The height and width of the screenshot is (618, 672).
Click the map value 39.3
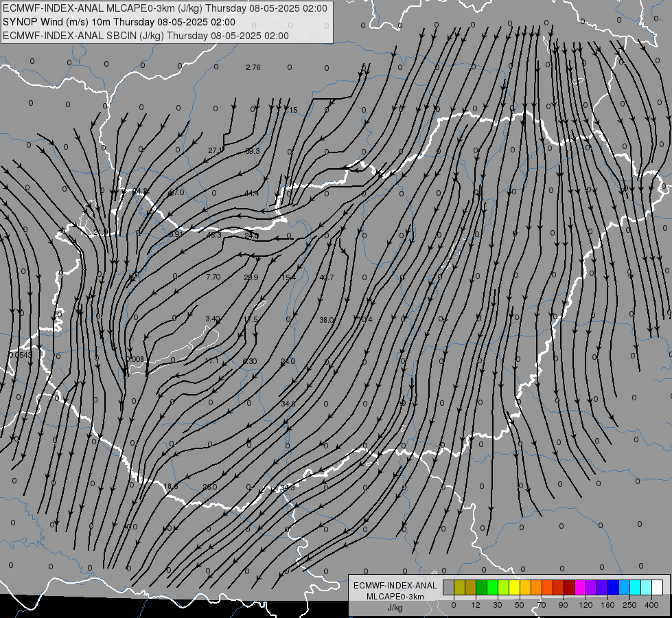pyautogui.click(x=253, y=151)
